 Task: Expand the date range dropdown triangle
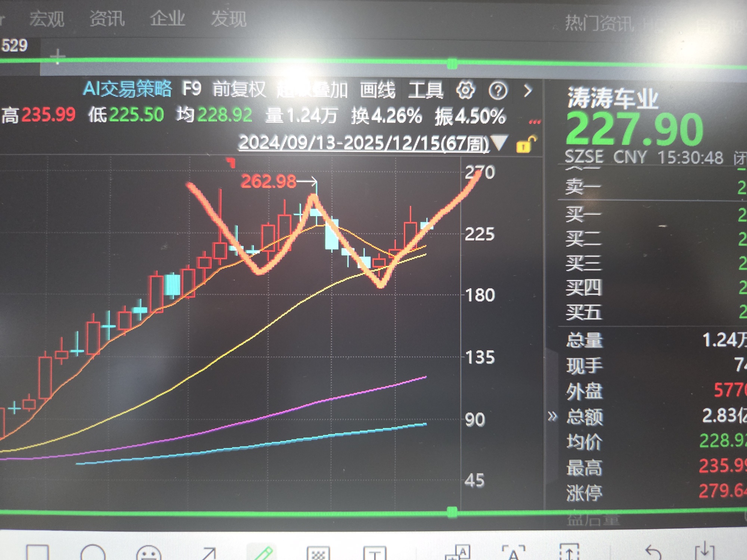pyautogui.click(x=499, y=142)
